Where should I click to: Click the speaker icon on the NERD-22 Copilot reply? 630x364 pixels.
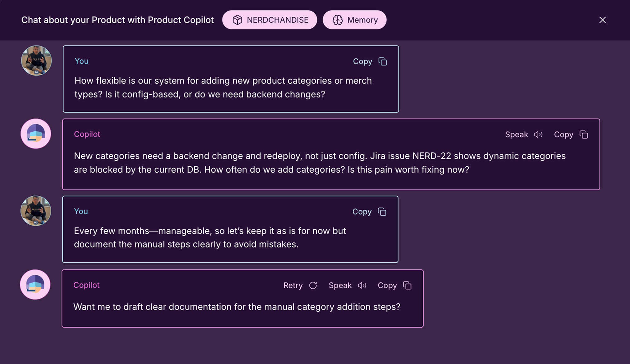[x=538, y=135]
